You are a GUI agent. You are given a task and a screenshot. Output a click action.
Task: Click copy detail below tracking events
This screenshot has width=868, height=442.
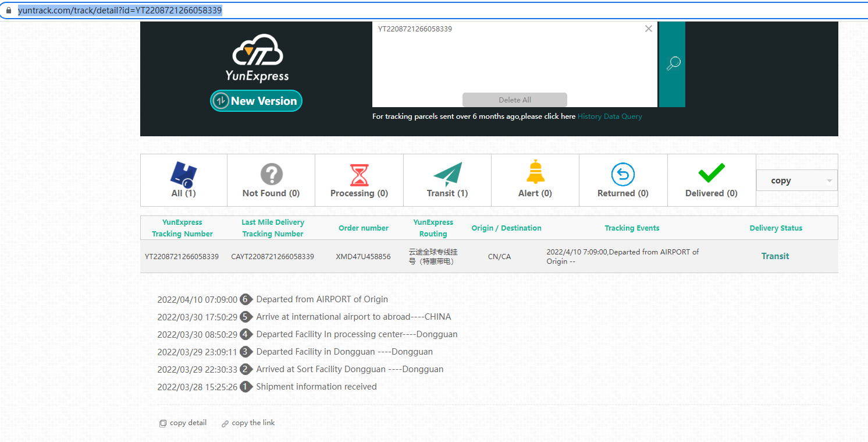(183, 423)
